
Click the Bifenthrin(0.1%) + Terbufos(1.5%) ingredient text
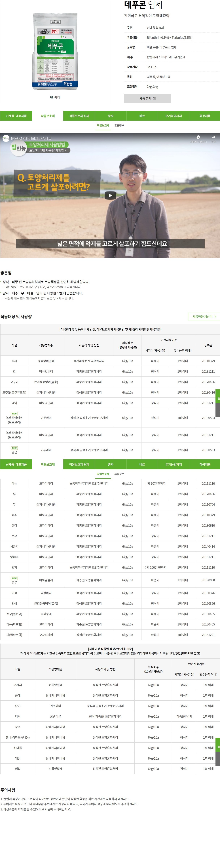[x=170, y=37]
